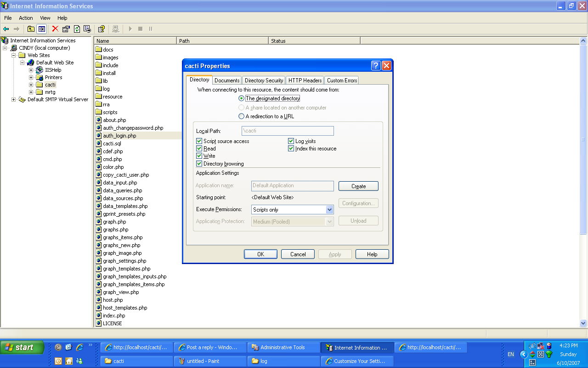
Task: Click the Cancel button in cacti Properties
Action: point(298,254)
